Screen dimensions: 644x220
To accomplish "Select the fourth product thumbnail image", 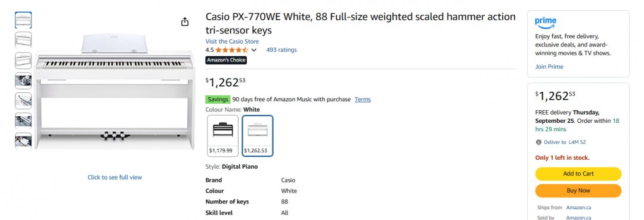I will (23, 80).
